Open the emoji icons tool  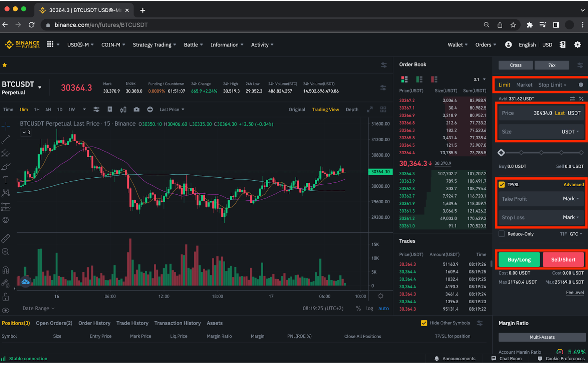[6, 220]
